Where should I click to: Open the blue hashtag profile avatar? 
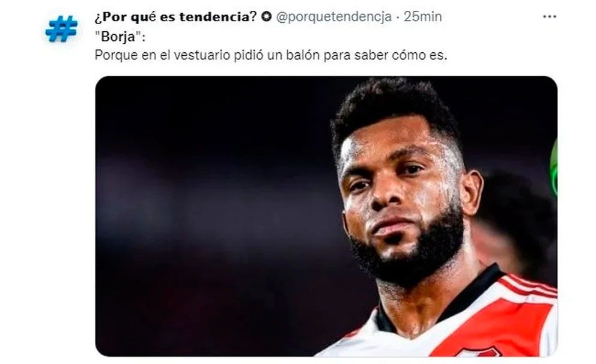(61, 28)
